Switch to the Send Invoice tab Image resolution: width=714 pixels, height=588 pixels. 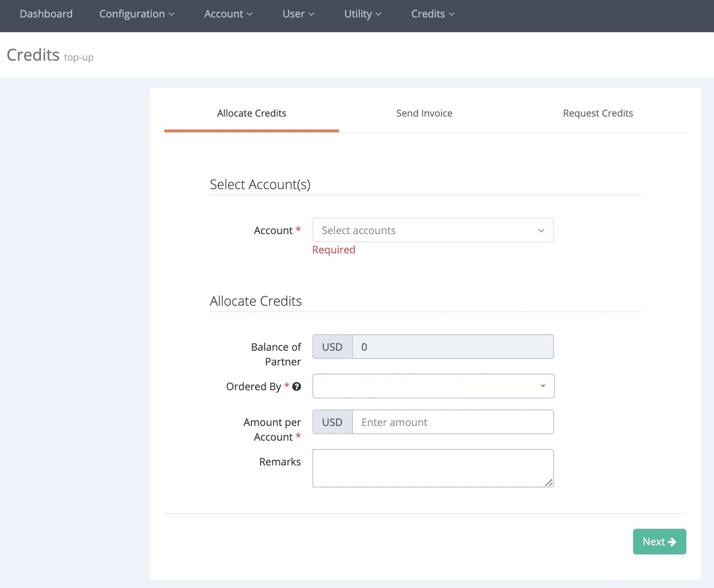click(424, 113)
